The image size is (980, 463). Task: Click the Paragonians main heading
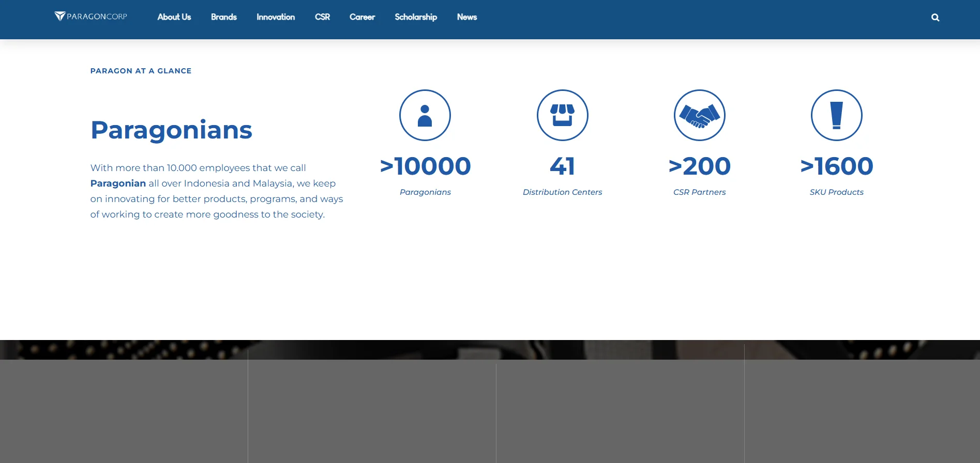point(171,130)
